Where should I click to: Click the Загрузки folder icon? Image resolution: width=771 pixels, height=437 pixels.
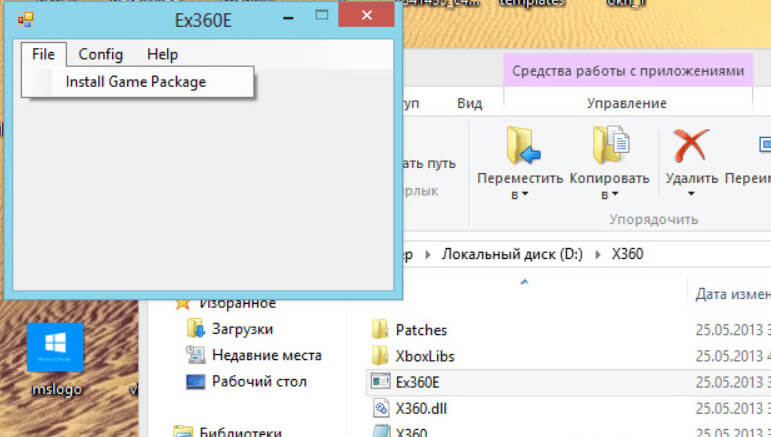pyautogui.click(x=196, y=328)
